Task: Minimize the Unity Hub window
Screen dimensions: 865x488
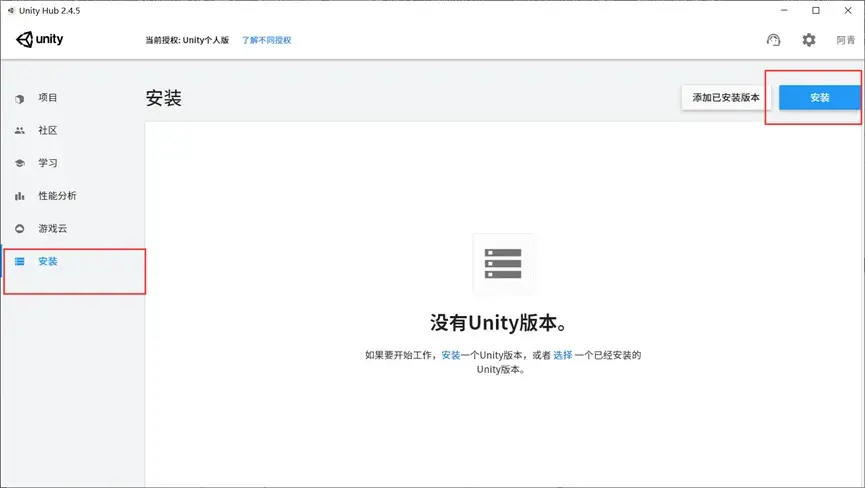Action: (784, 10)
